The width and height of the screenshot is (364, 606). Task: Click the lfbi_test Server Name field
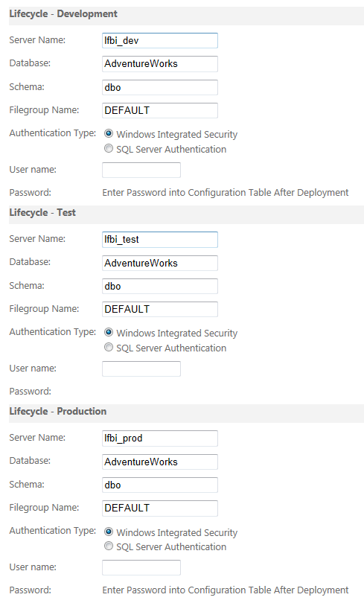(160, 240)
